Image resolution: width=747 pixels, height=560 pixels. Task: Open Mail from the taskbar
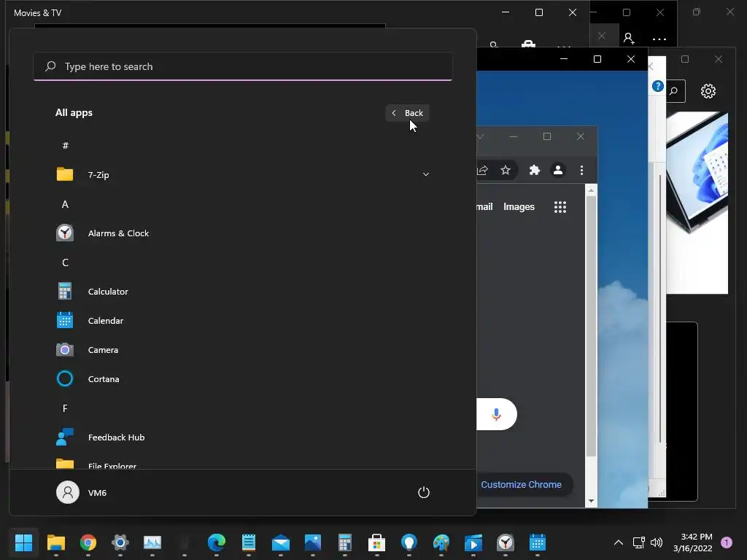click(281, 542)
